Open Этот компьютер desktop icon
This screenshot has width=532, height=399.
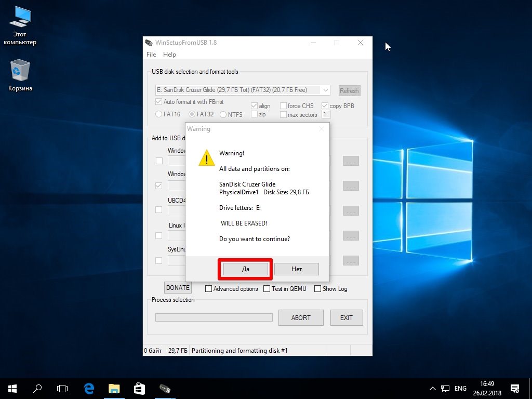20,25
